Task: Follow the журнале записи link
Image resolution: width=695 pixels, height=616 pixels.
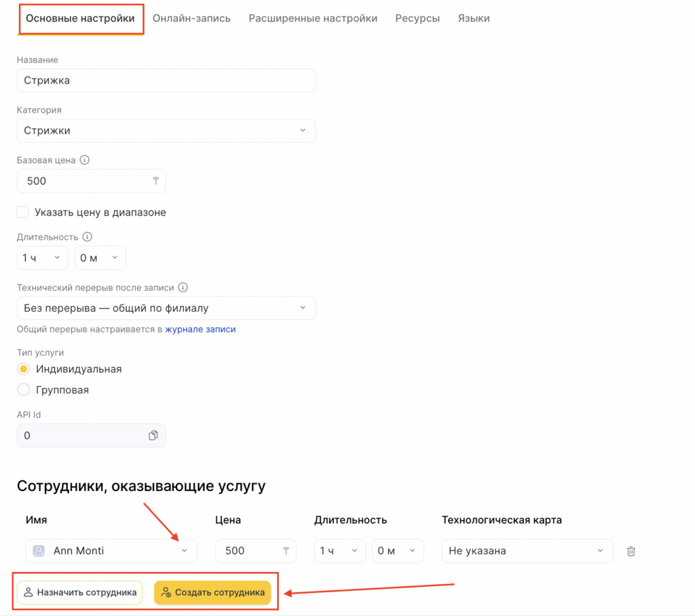Action: [200, 330]
